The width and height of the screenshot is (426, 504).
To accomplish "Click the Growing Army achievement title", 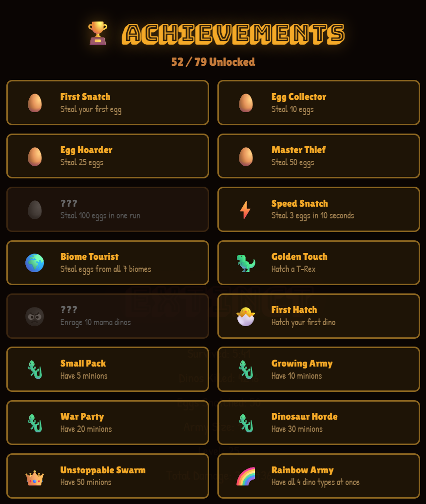I will [302, 363].
